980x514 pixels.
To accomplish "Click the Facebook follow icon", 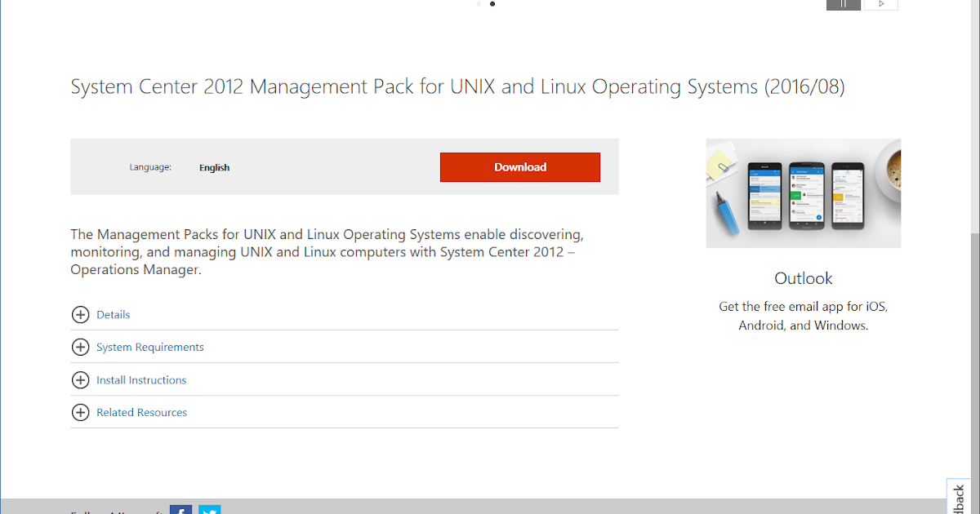I will [181, 510].
